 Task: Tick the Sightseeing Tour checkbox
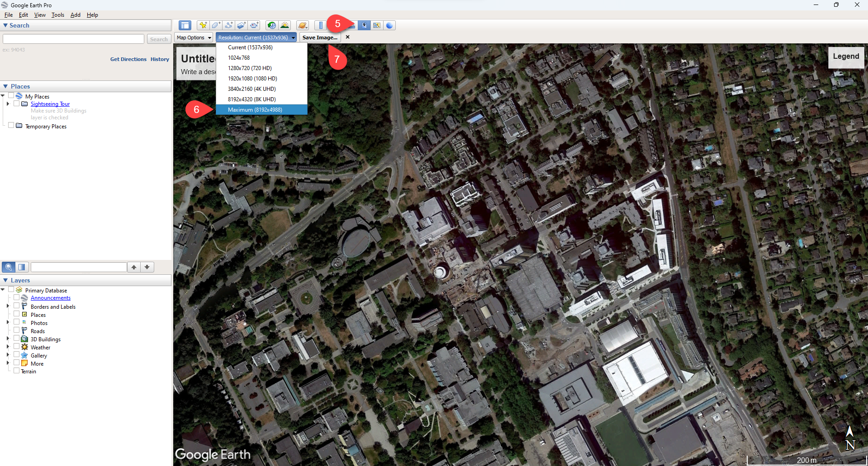pyautogui.click(x=17, y=103)
